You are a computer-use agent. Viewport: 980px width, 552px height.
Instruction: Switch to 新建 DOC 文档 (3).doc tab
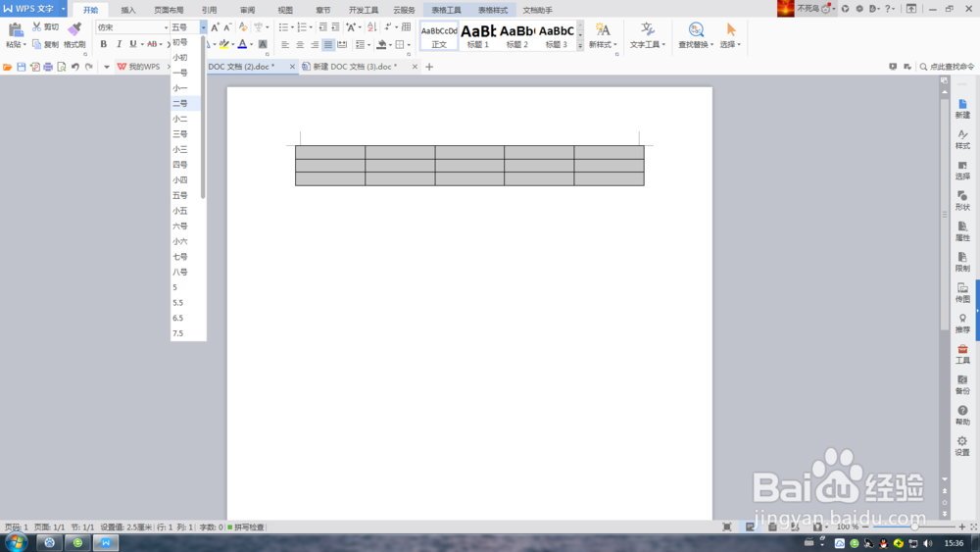[x=355, y=67]
